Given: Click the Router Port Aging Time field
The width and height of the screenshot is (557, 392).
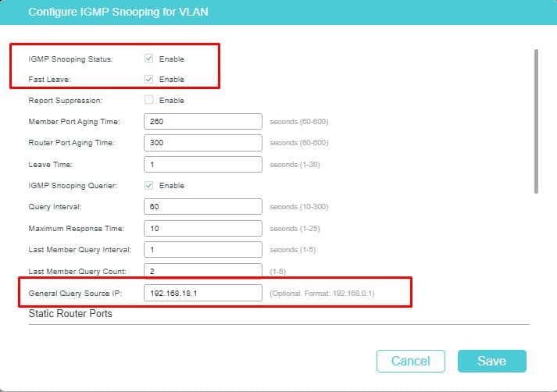Looking at the screenshot, I should coord(203,143).
